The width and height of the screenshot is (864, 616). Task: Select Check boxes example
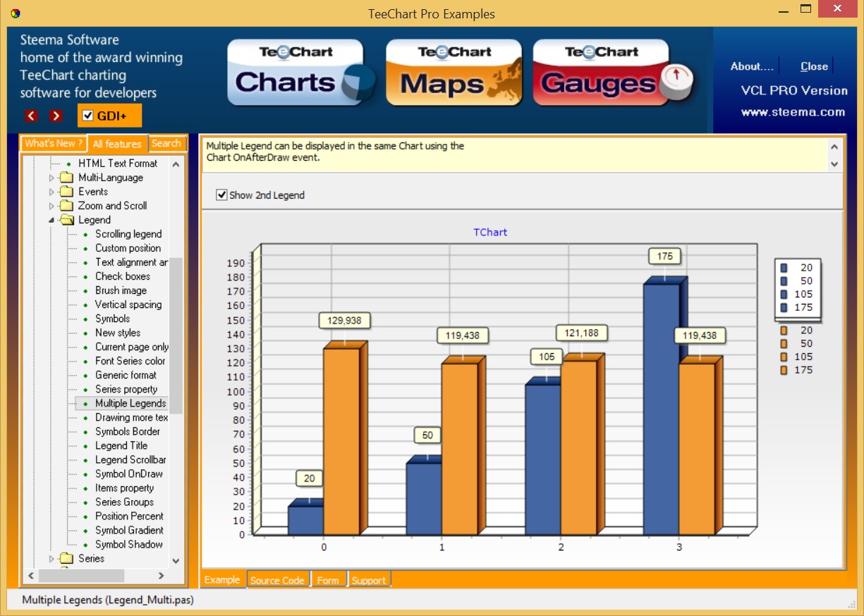click(x=123, y=276)
